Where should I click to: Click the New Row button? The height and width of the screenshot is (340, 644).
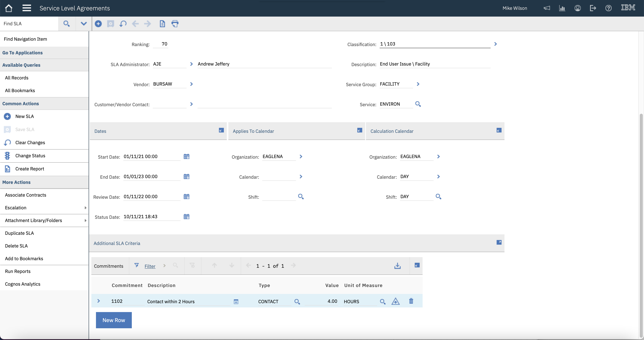tap(114, 320)
